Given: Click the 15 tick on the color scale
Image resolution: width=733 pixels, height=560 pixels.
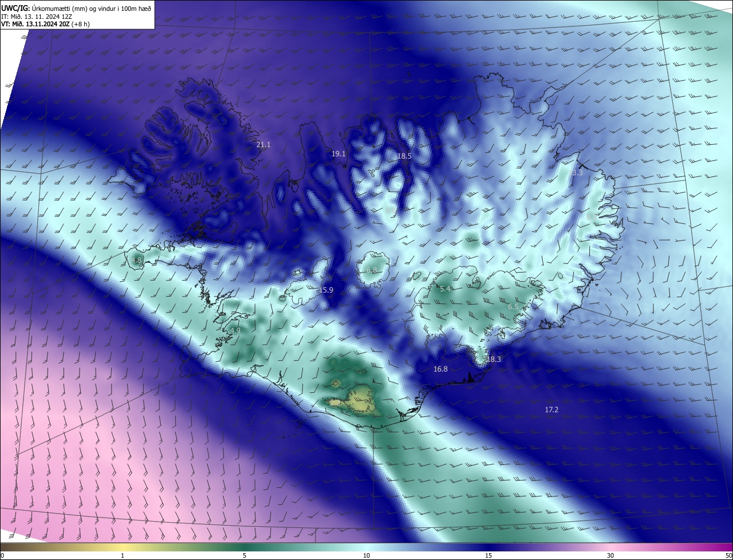Looking at the screenshot, I should click(488, 556).
